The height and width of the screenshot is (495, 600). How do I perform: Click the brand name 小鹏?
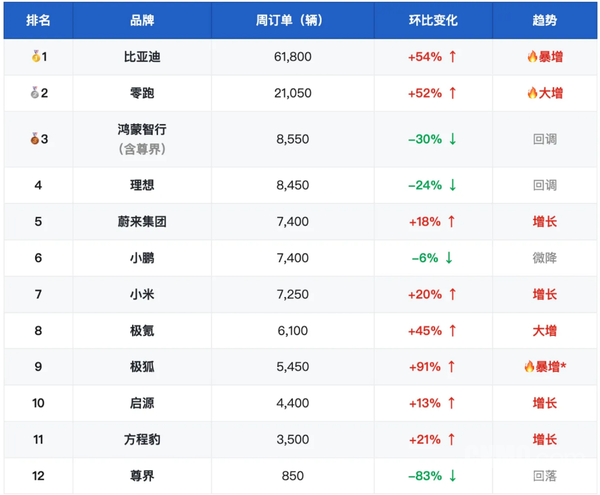(x=142, y=258)
